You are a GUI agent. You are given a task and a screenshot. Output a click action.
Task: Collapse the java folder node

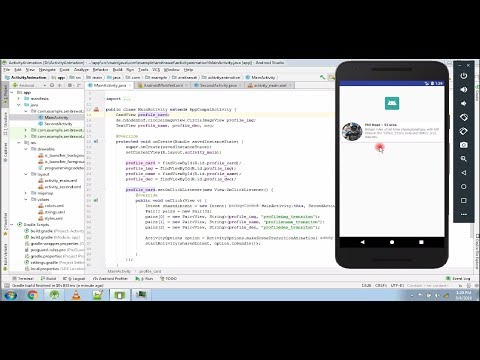[19, 105]
